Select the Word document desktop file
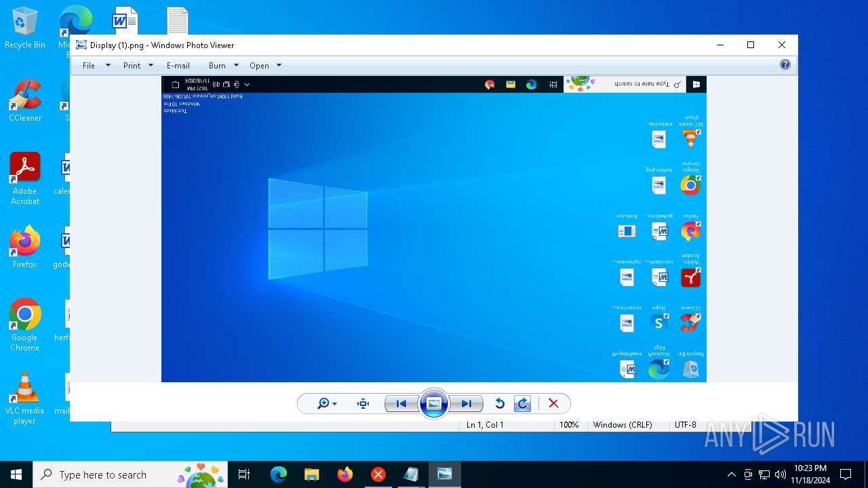 point(125,20)
